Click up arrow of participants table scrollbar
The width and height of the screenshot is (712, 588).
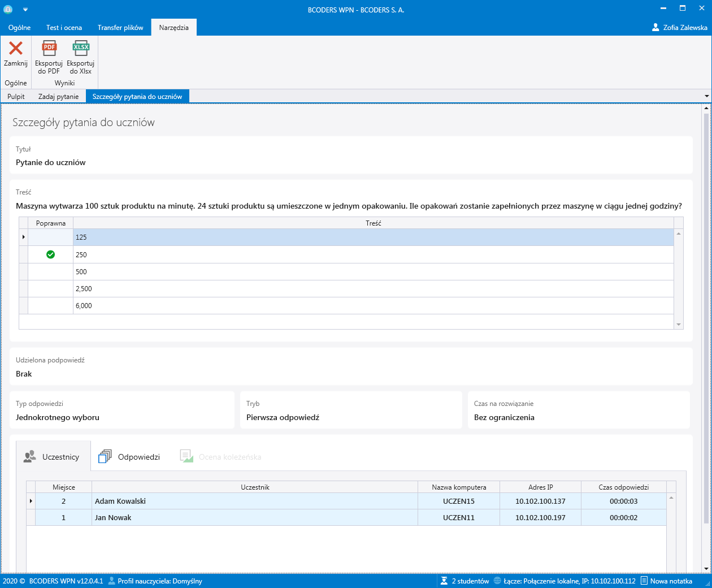(x=671, y=498)
